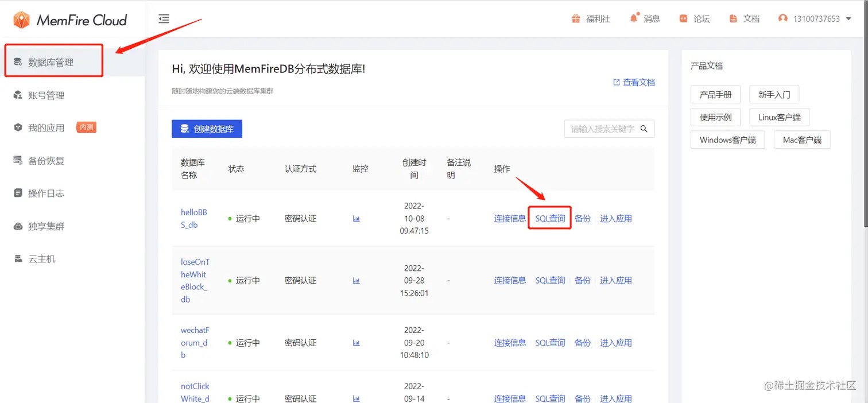Open 独享集群 in the sidebar
The width and height of the screenshot is (868, 403).
coord(72,226)
